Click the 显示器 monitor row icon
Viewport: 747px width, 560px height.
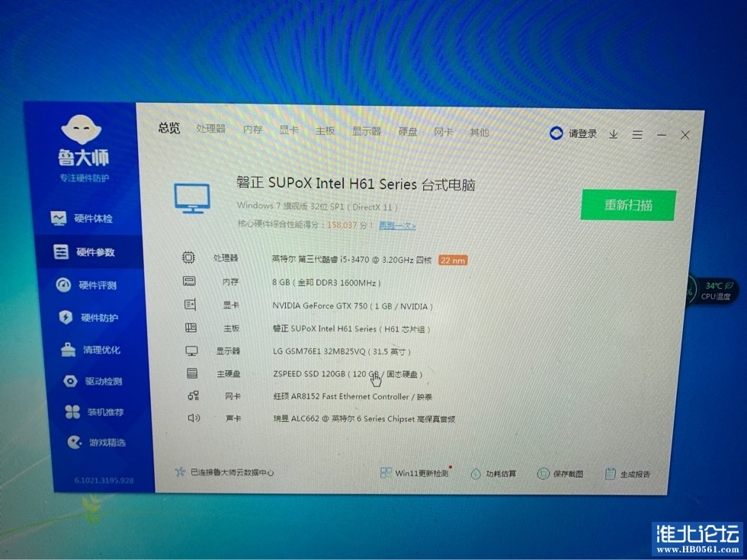[x=191, y=351]
